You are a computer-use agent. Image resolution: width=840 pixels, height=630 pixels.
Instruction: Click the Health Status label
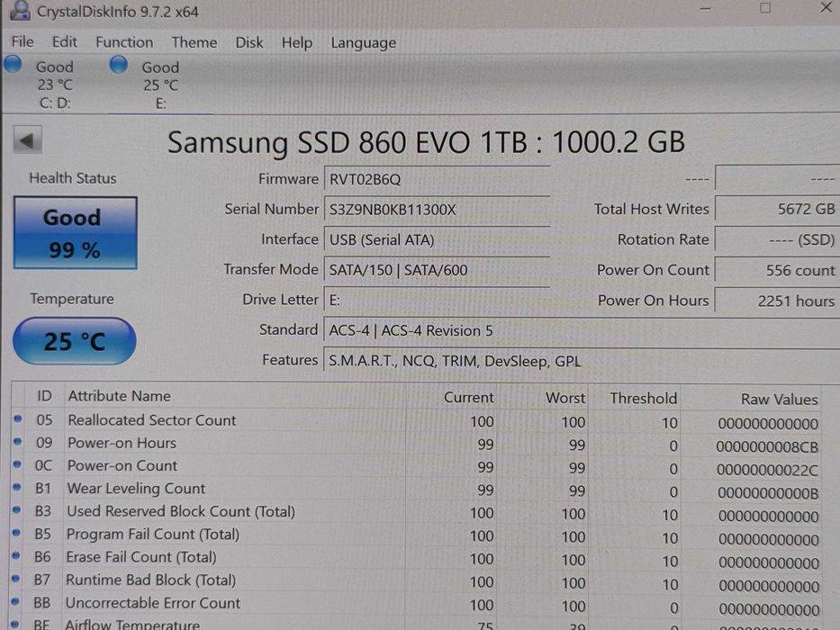point(72,178)
